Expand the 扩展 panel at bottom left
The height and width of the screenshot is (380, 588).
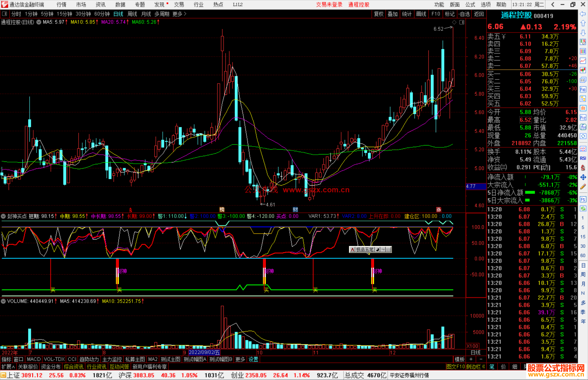pyautogui.click(x=8, y=367)
